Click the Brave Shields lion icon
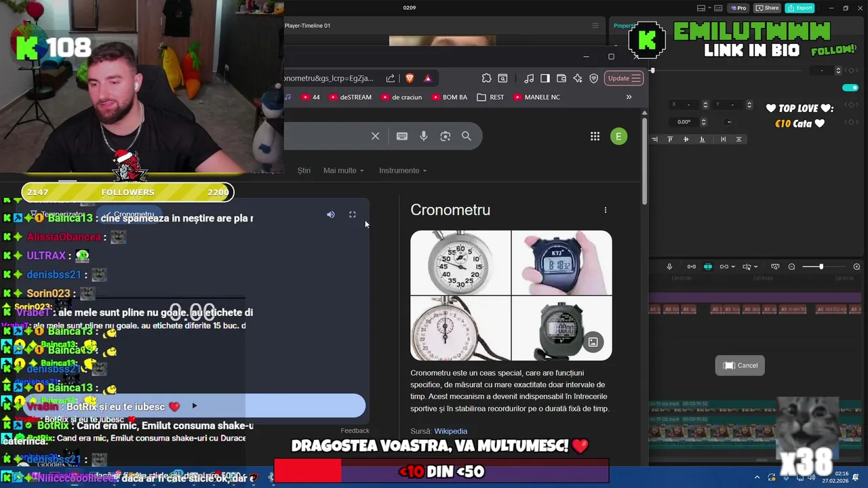 coord(410,79)
